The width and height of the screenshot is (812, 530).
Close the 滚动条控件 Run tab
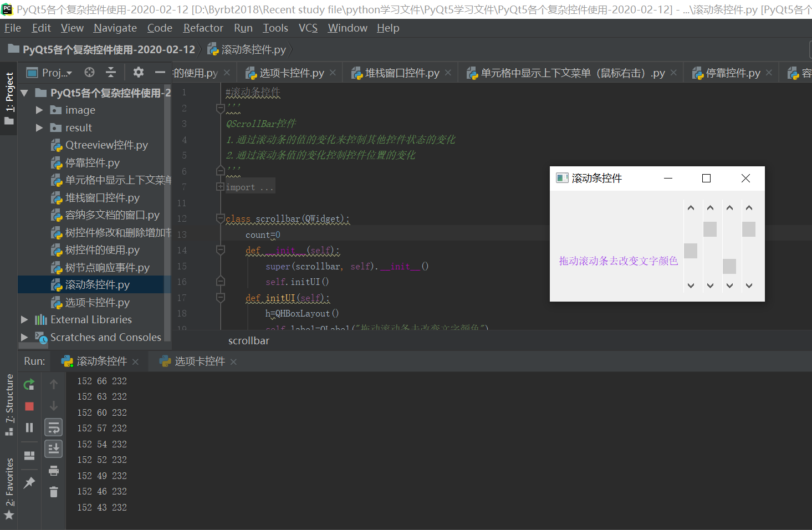pos(136,361)
